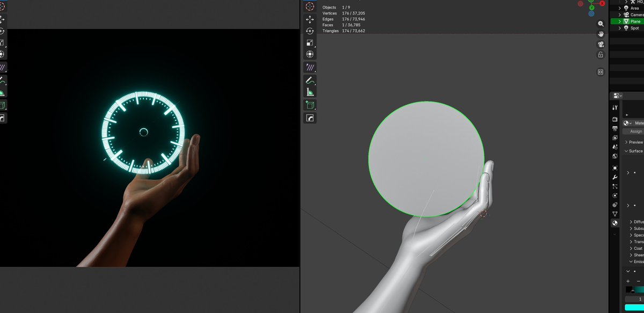Viewport: 644px width, 313px height.
Task: Collapse the Emission section
Action: [x=637, y=262]
